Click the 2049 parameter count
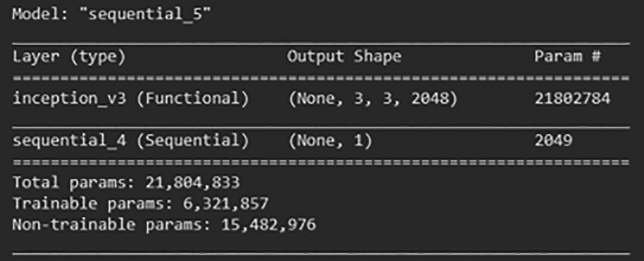This screenshot has width=644, height=261. tap(553, 141)
